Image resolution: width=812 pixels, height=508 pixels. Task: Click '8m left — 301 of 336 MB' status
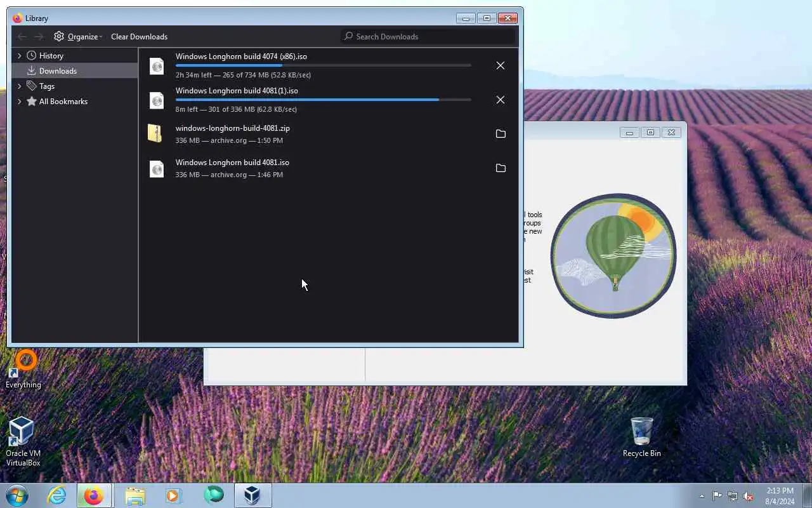click(236, 109)
